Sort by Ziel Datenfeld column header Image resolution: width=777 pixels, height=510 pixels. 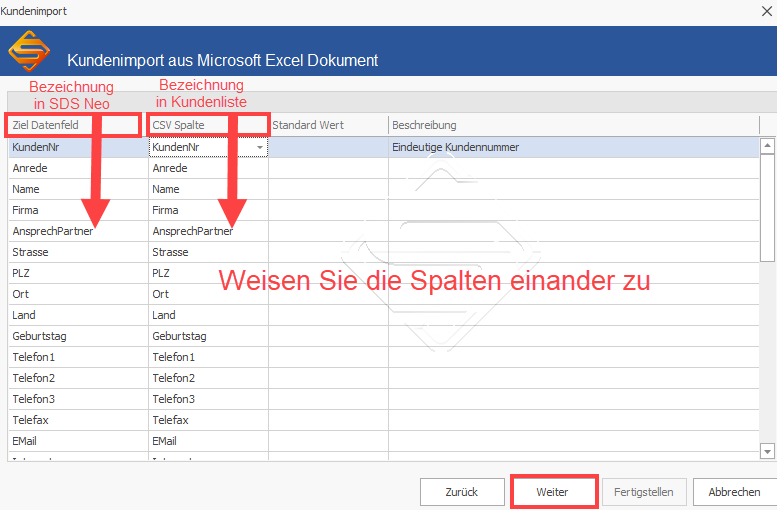tap(78, 125)
